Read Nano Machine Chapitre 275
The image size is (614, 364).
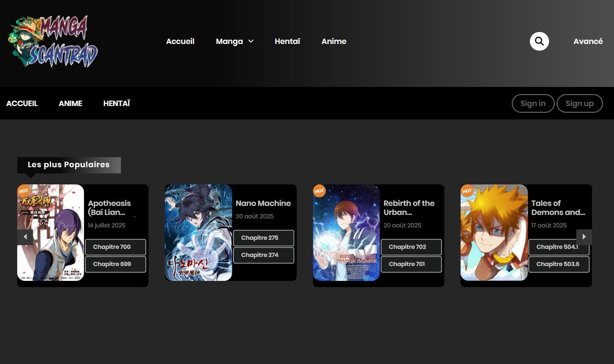point(264,238)
